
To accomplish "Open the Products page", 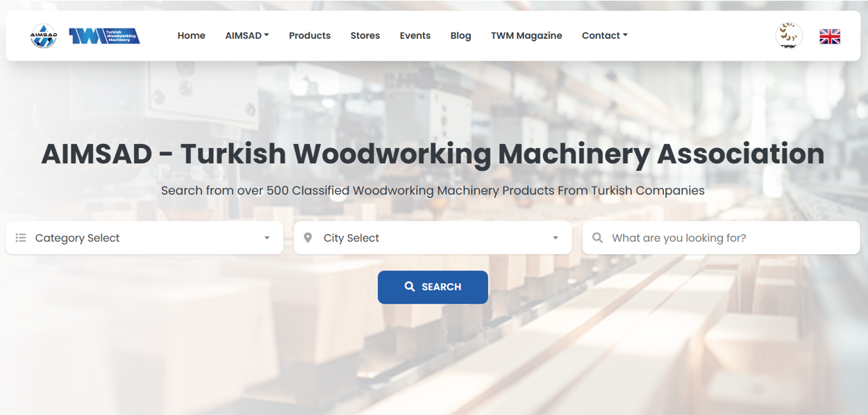I will coord(310,35).
